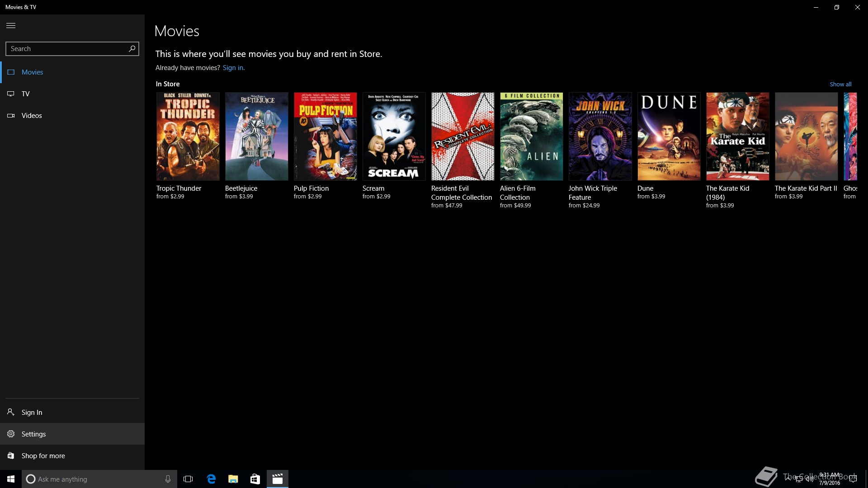Select the Movies section in the sidebar
Image resolution: width=868 pixels, height=488 pixels.
tap(32, 72)
